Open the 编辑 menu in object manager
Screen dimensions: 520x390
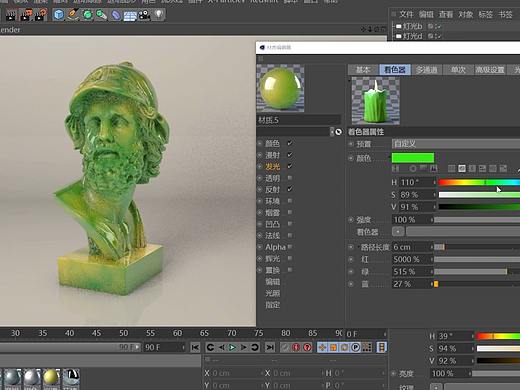[x=426, y=14]
